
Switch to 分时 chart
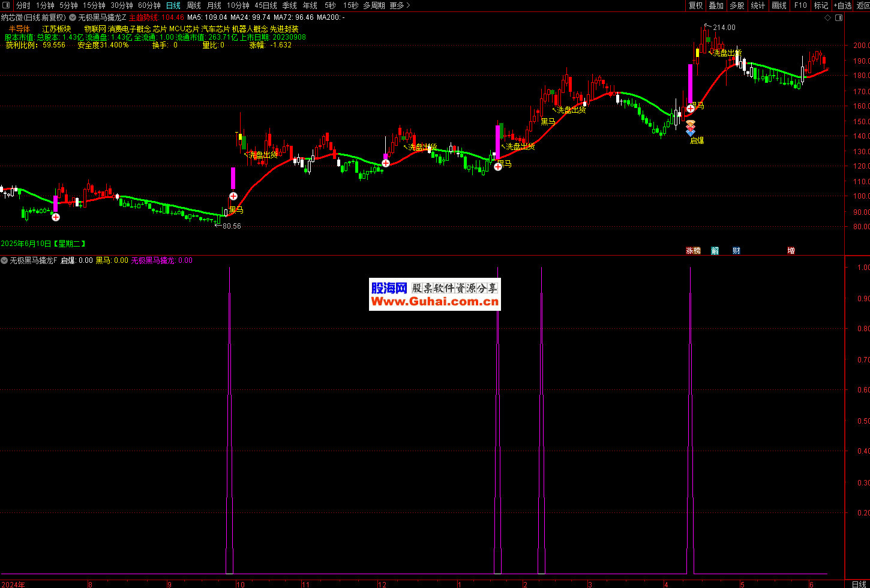[23, 5]
